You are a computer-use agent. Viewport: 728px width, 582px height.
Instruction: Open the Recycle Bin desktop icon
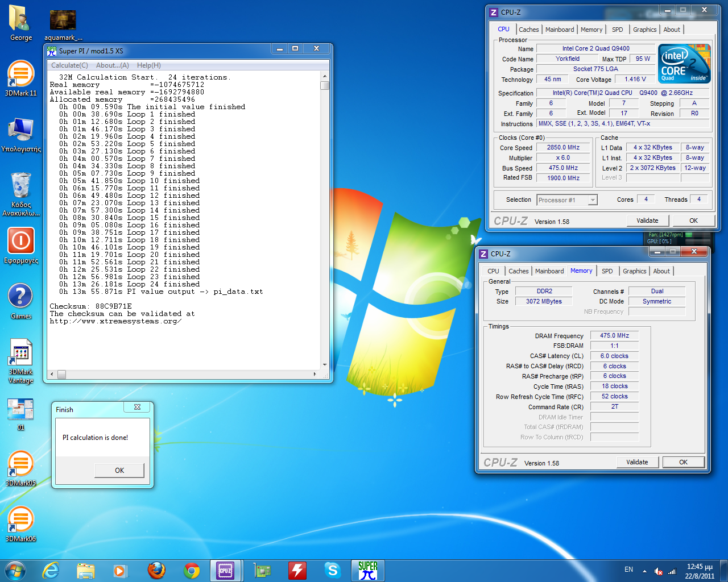point(21,194)
